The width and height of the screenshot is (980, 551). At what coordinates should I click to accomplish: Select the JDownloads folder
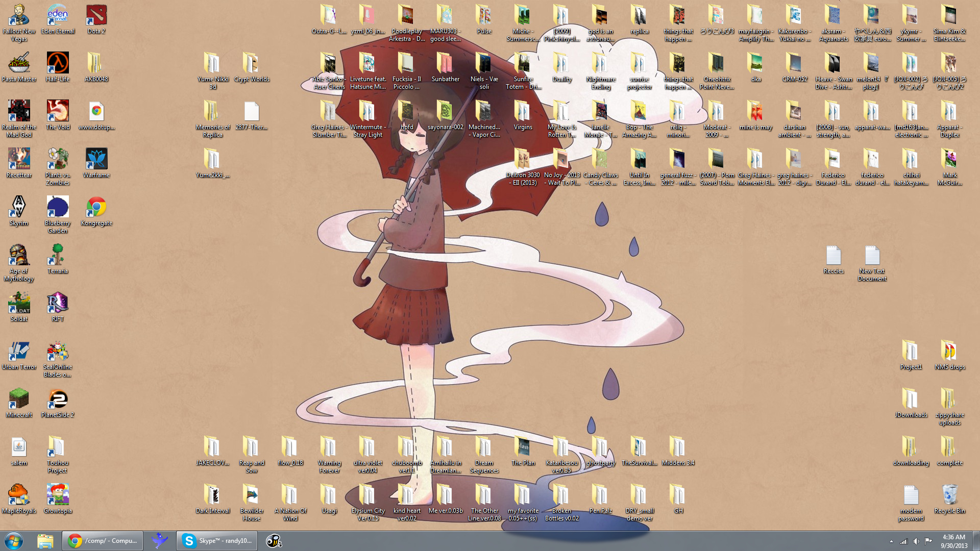[911, 403]
